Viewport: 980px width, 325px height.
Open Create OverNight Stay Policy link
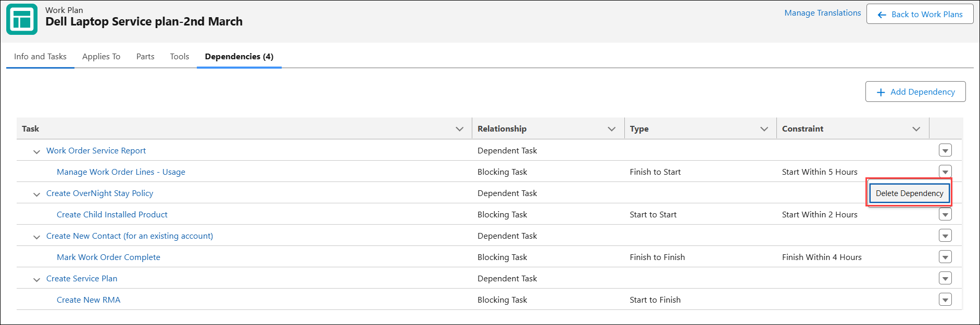pyautogui.click(x=99, y=193)
